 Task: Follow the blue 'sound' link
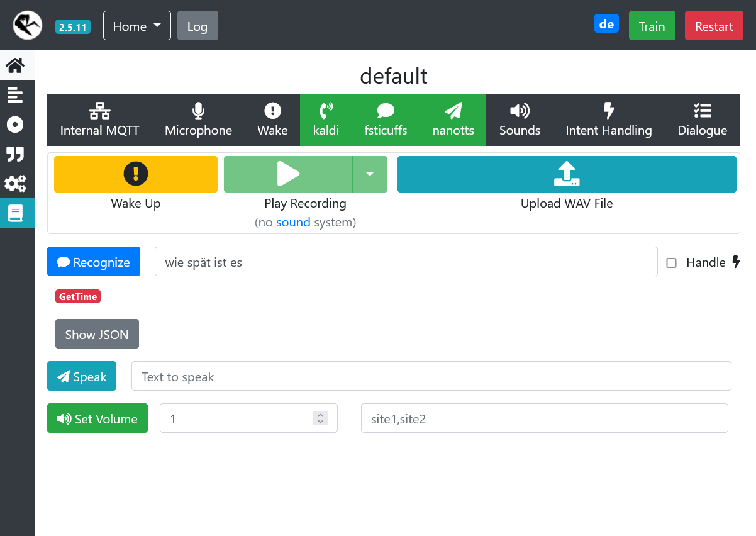[293, 222]
